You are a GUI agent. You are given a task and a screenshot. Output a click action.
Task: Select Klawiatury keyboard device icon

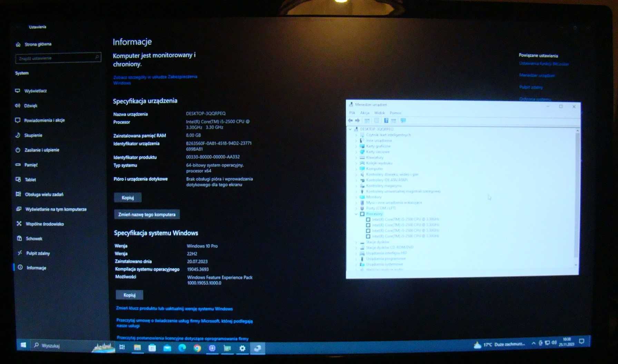(362, 157)
